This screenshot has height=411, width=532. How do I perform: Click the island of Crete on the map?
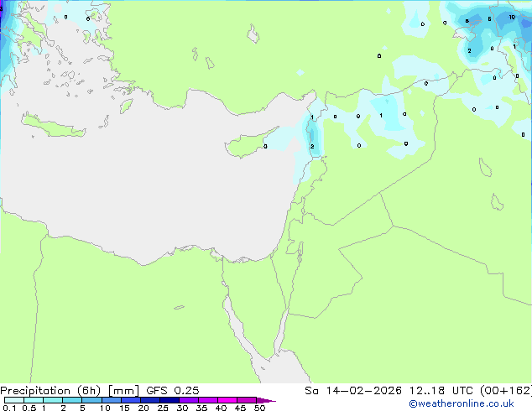coord(53,126)
